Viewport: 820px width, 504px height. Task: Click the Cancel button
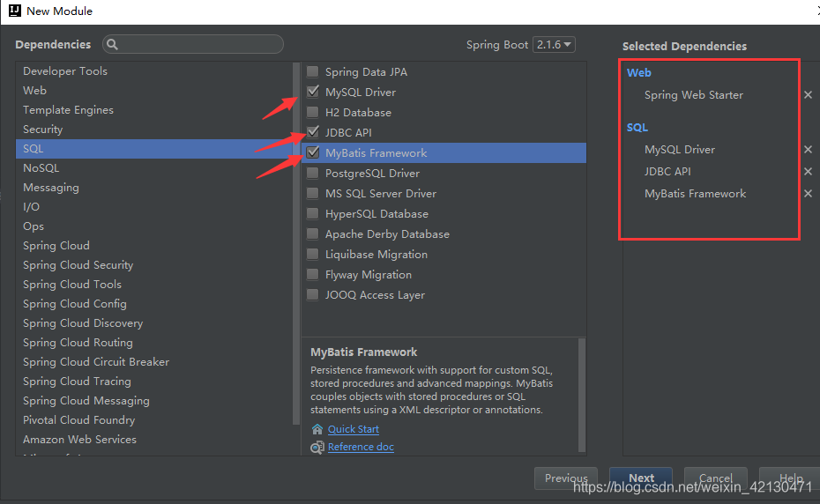[x=715, y=478]
